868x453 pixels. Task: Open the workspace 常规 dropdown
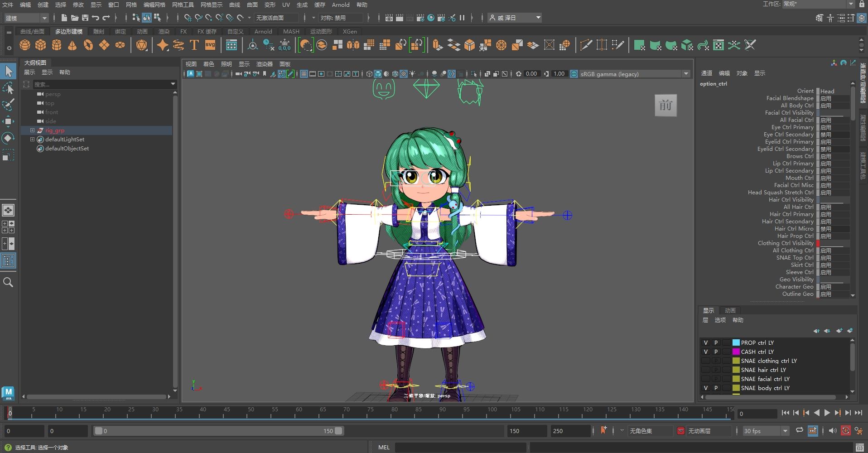818,4
